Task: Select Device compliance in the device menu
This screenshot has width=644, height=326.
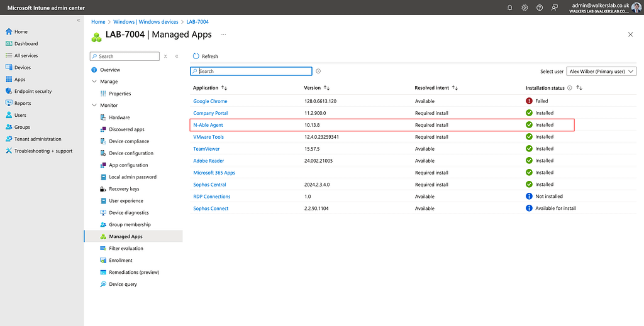Action: [129, 141]
